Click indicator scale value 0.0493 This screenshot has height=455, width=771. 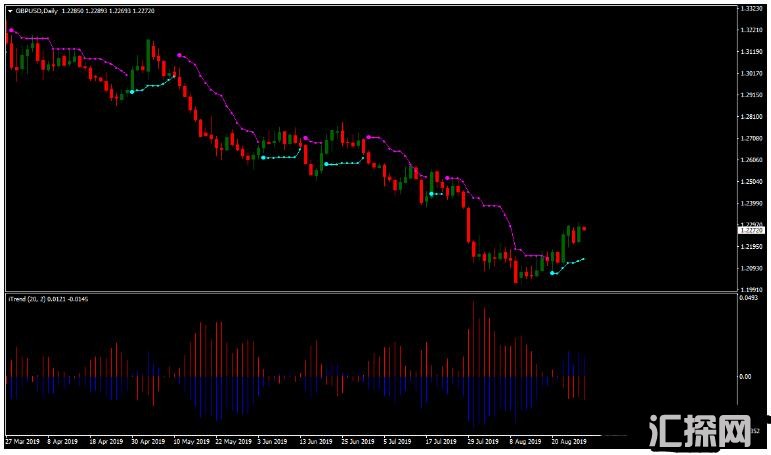click(x=749, y=298)
